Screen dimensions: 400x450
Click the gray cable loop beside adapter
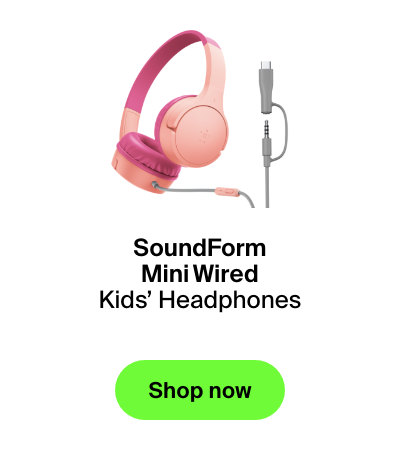point(282,132)
